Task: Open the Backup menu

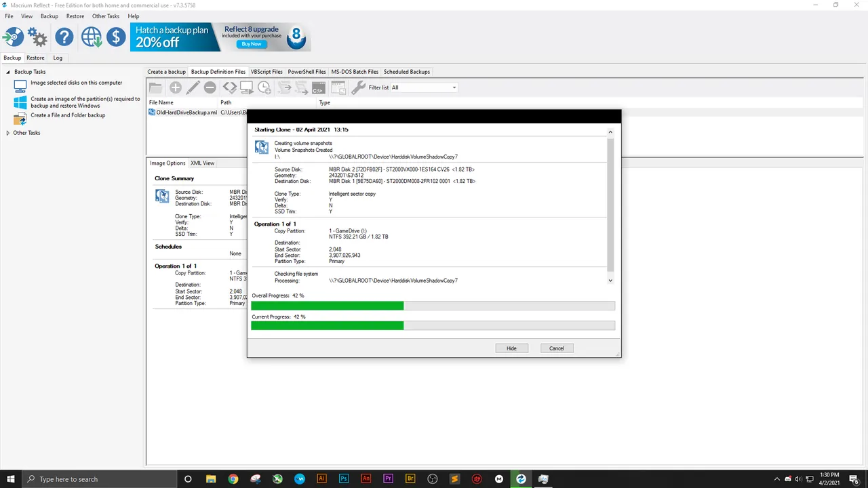Action: [x=50, y=16]
